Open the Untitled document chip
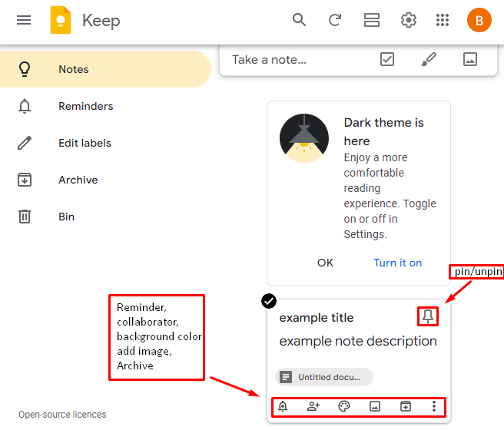Viewport: 504px width, 430px height. (x=324, y=377)
